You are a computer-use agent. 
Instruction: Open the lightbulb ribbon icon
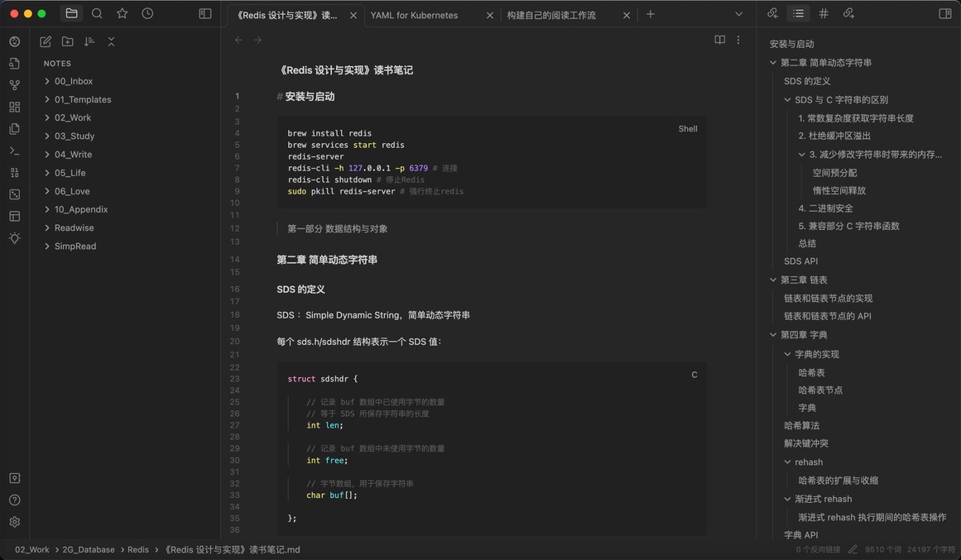(15, 238)
